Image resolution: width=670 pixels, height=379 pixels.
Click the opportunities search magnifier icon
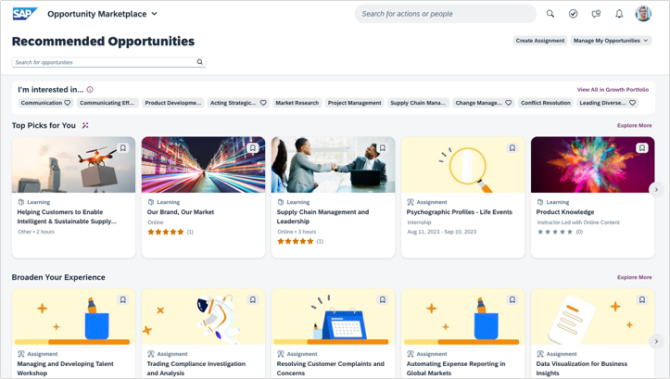200,62
